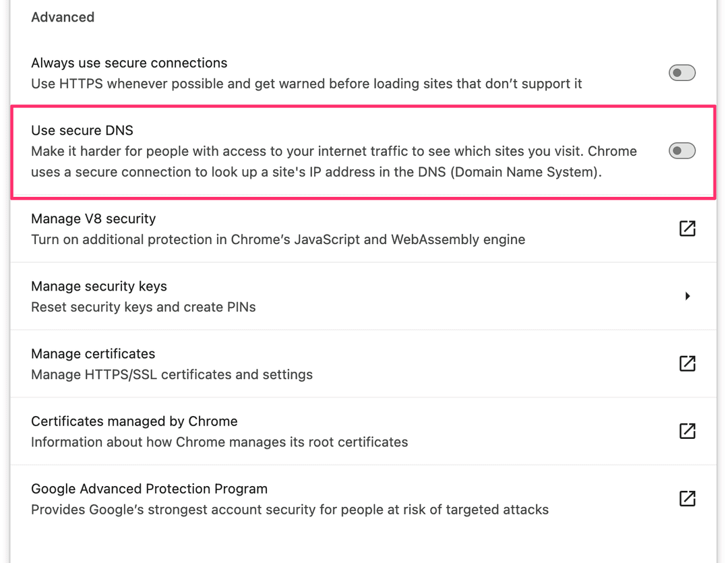
Task: Select the Advanced section heading
Action: coord(63,17)
